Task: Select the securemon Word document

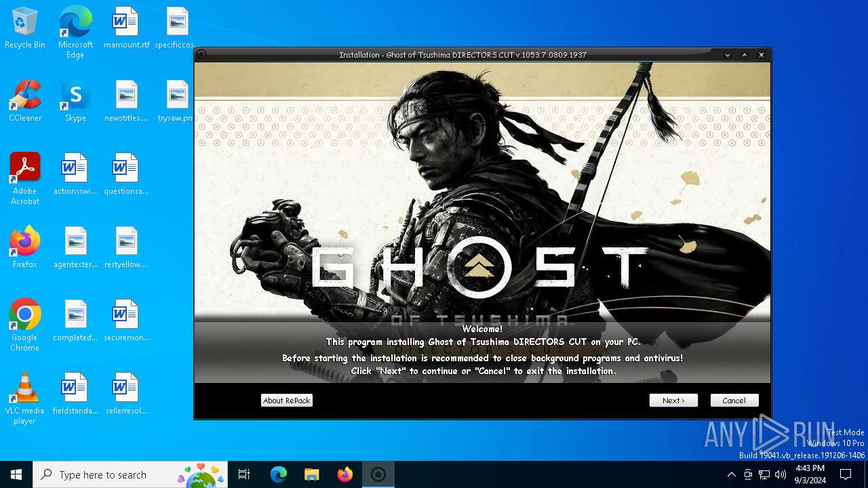Action: point(126,321)
